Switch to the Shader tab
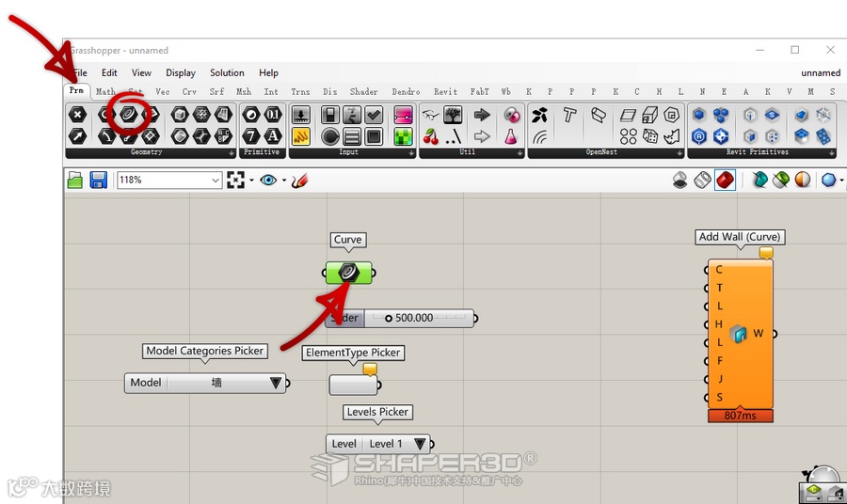Viewport: 847px width, 504px height. (x=363, y=92)
